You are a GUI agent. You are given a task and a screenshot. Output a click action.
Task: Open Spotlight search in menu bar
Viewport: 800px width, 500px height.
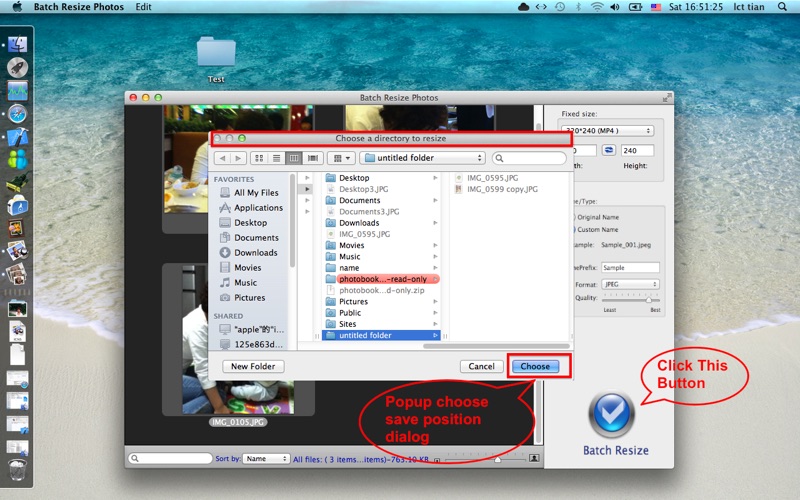point(782,7)
